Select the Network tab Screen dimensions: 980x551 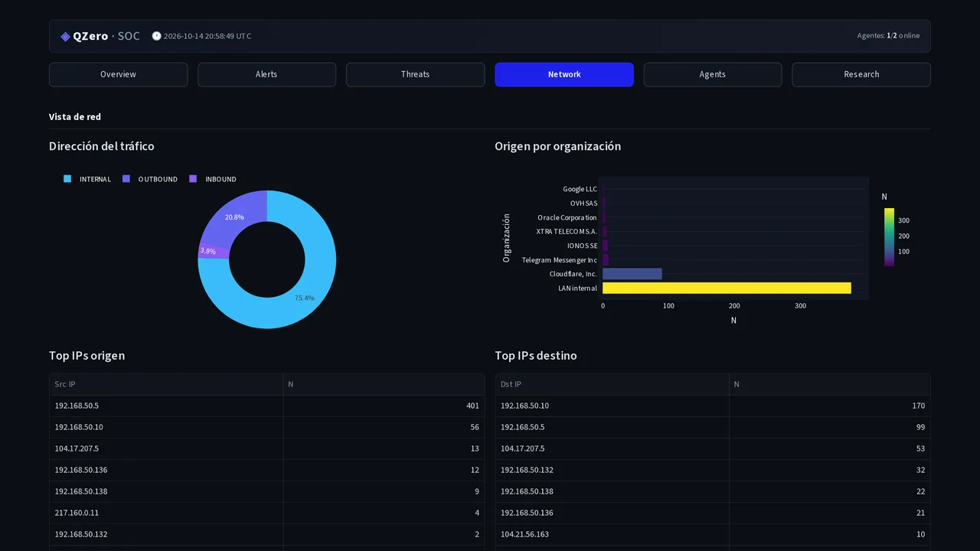tap(564, 74)
